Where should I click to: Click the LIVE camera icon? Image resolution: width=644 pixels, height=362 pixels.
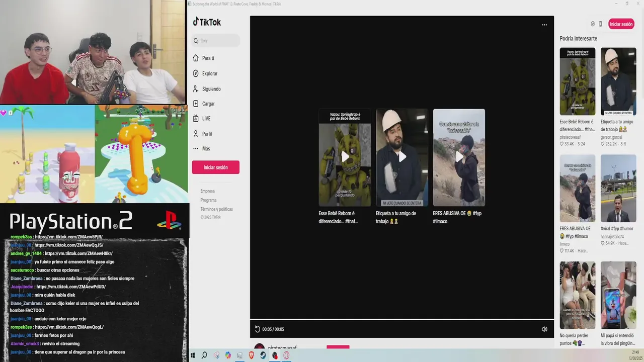[196, 119]
